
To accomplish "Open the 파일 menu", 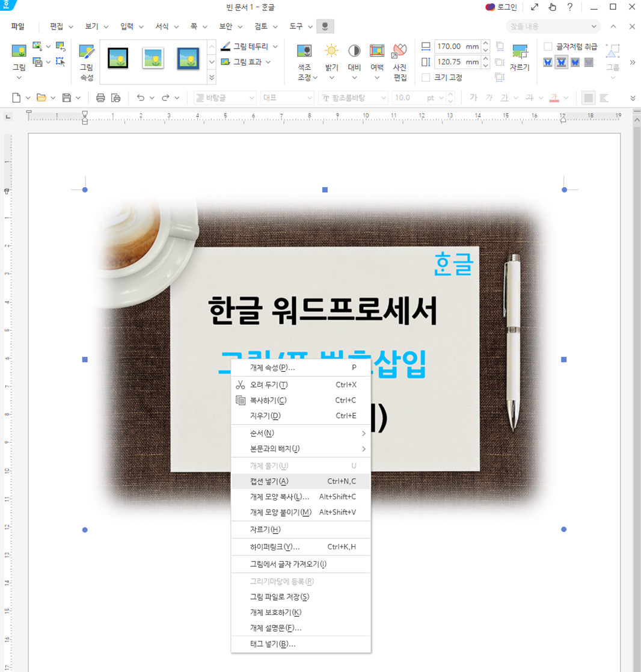I will pyautogui.click(x=18, y=26).
